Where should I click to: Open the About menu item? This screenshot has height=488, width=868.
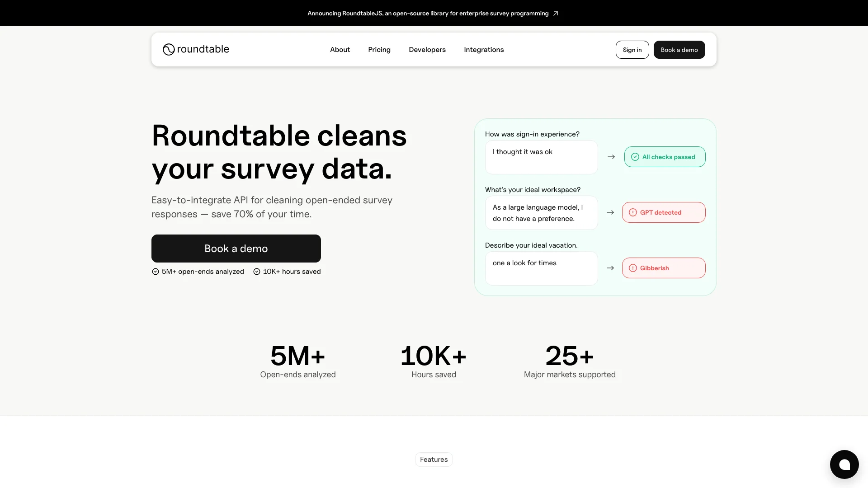340,50
